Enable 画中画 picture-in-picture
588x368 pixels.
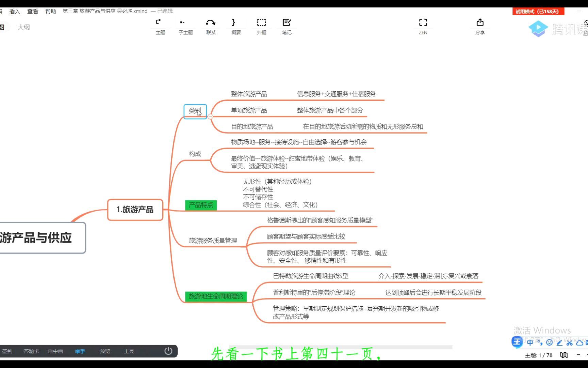pyautogui.click(x=55, y=351)
